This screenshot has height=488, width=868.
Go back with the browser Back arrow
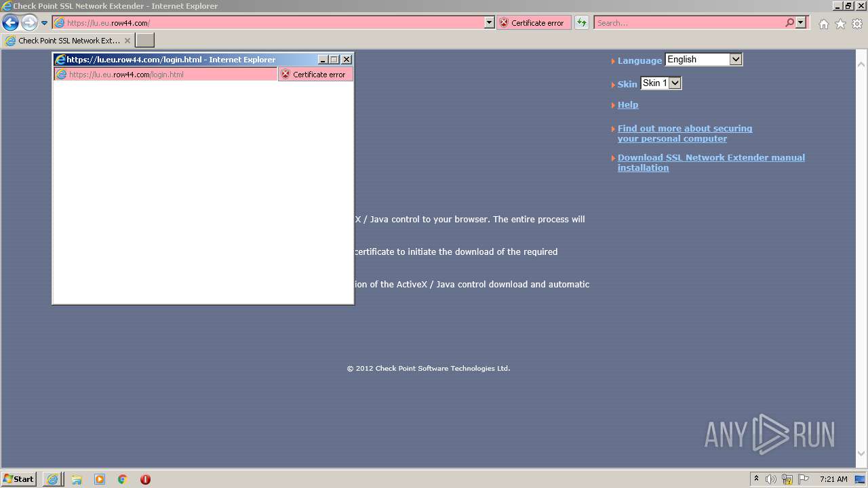10,22
